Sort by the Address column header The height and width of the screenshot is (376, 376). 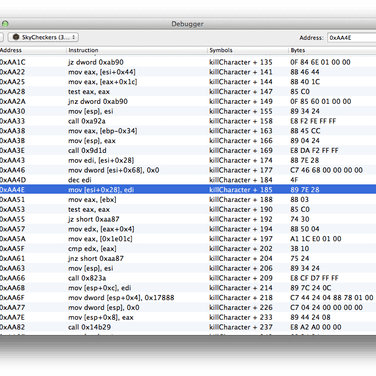pos(11,50)
